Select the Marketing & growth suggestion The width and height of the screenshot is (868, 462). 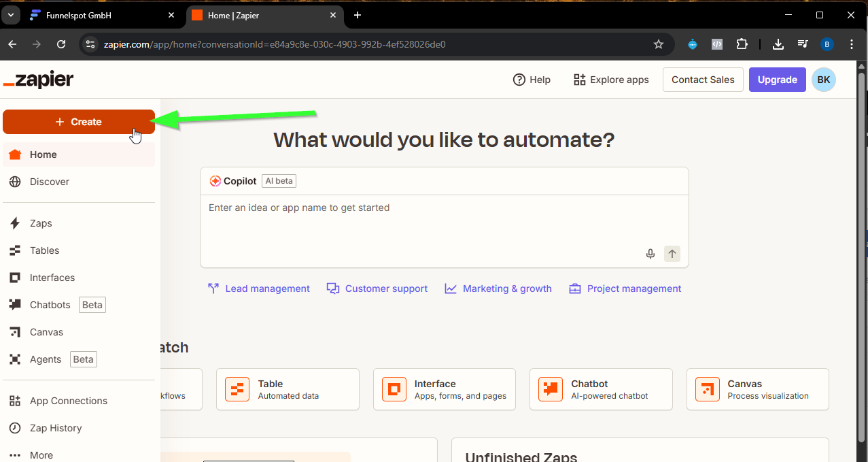pos(498,288)
